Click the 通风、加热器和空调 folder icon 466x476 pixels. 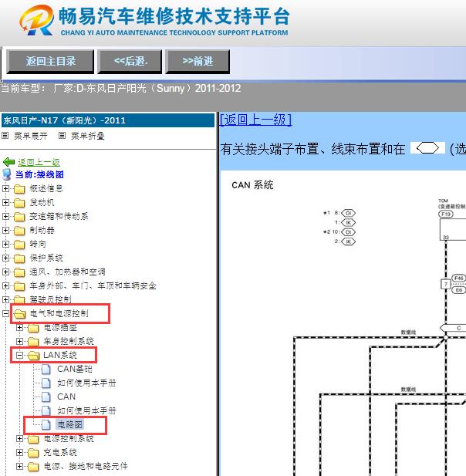click(19, 272)
